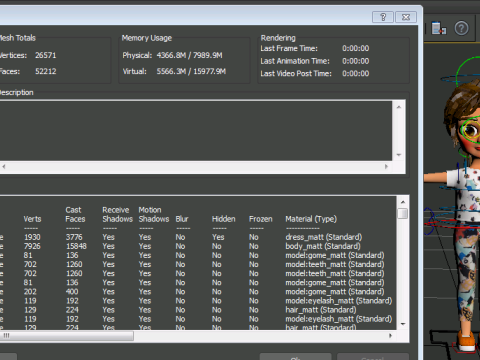This screenshot has width=480, height=360.
Task: Click Physical memory value 4366.8M / 7989.9M
Action: (x=189, y=55)
